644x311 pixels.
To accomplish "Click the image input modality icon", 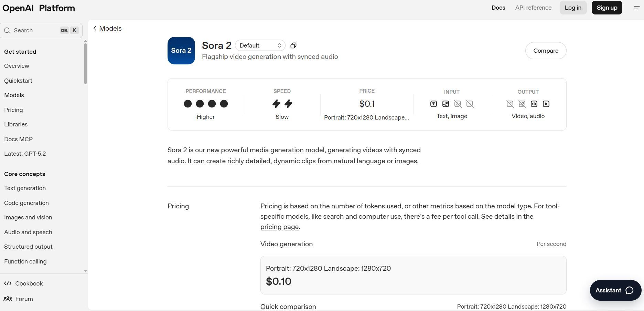I will tap(446, 104).
